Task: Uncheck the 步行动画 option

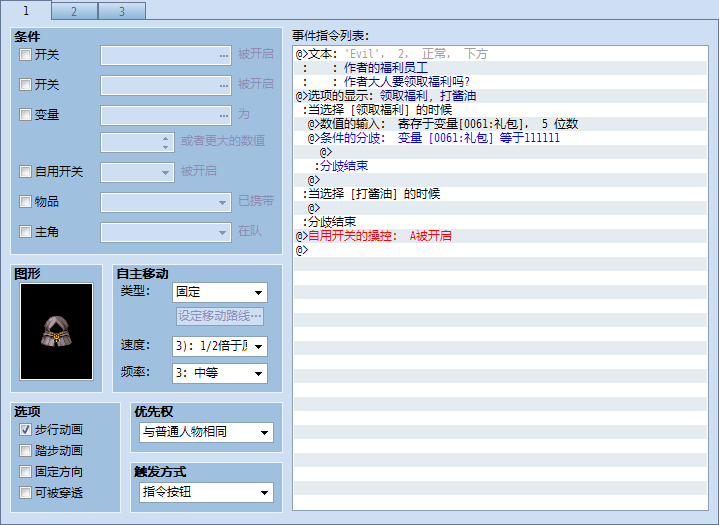Action: 25,430
